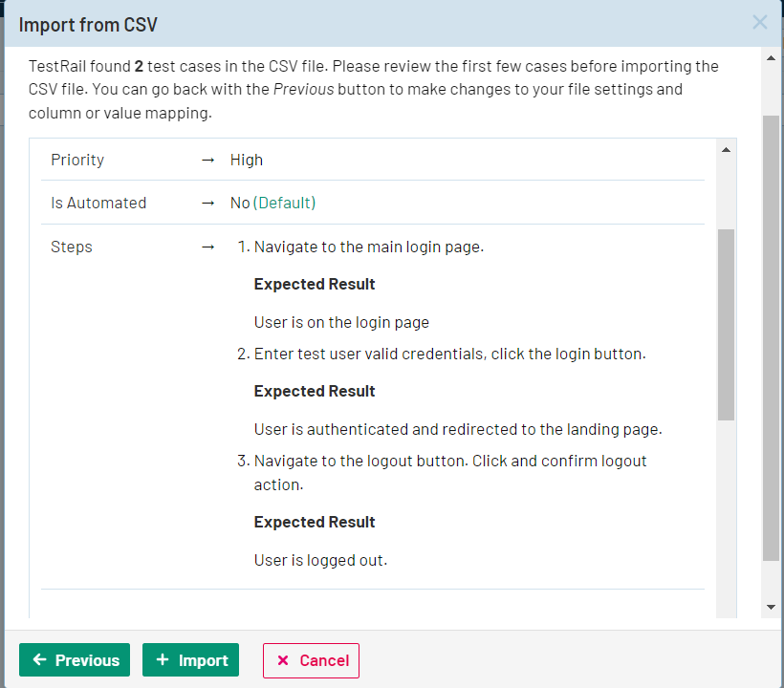Click the High priority value
The image size is (784, 688).
[x=247, y=160]
